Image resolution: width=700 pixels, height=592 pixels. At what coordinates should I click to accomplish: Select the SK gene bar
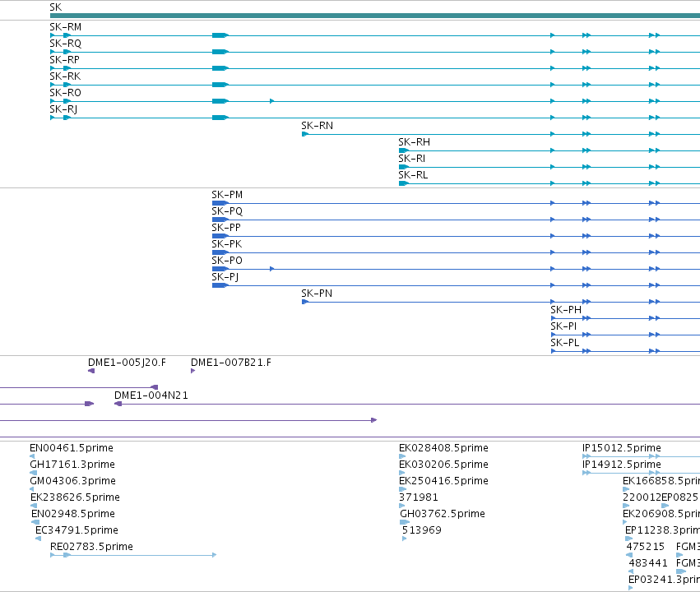pyautogui.click(x=375, y=16)
